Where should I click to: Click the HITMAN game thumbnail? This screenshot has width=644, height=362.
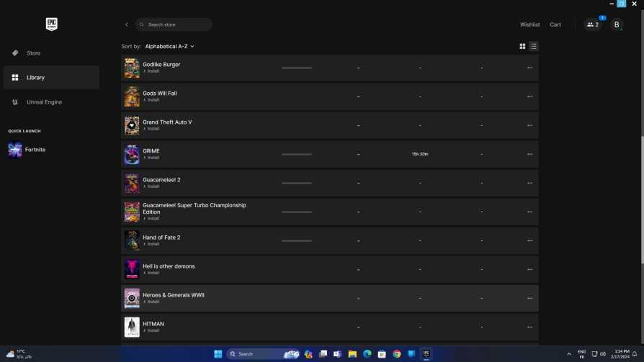coord(132,327)
